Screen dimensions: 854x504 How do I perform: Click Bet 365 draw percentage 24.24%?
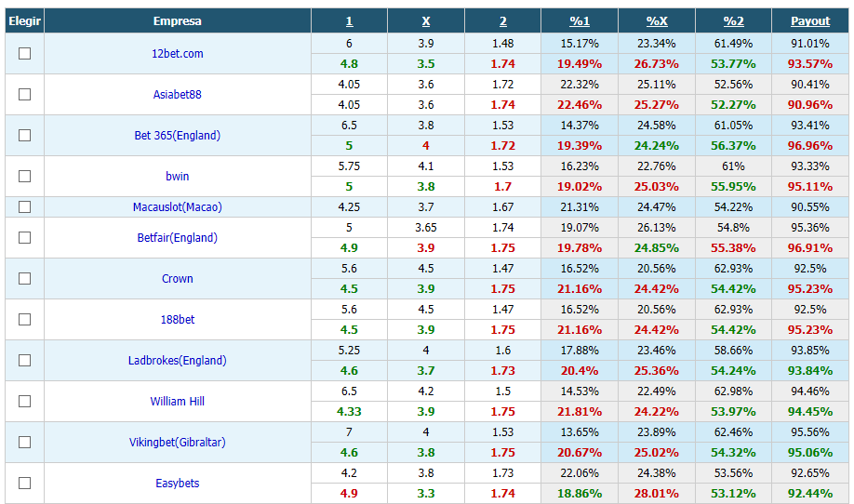tap(657, 146)
